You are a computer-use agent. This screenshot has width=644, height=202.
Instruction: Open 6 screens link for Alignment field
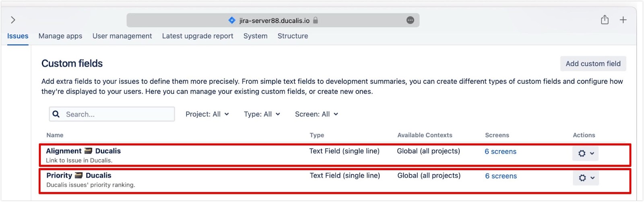(x=500, y=152)
